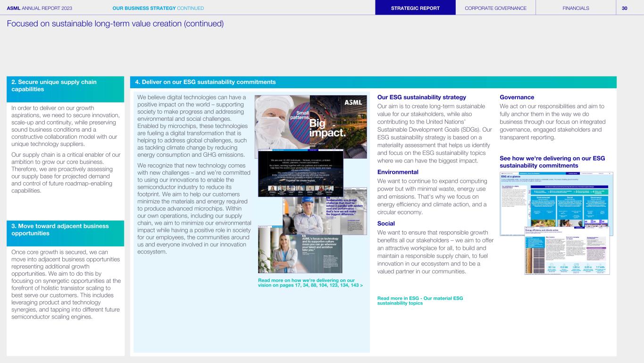This screenshot has height=363, width=644.
Task: Click the 'ASML ANNUAL REPORT 2023' header text
Action: click(39, 8)
